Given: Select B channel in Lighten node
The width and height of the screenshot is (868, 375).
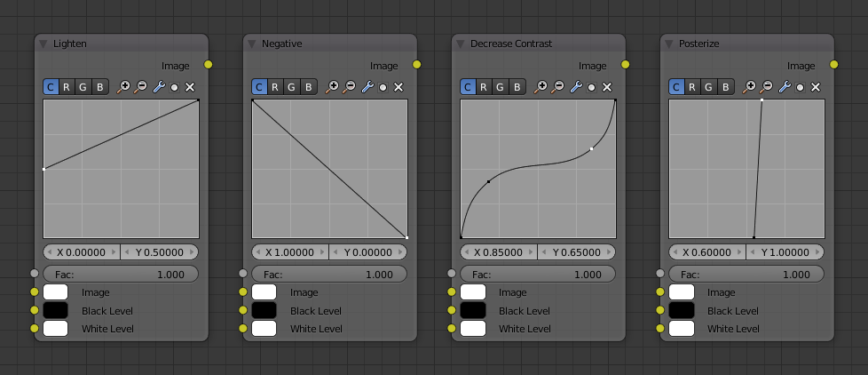Looking at the screenshot, I should coord(100,87).
